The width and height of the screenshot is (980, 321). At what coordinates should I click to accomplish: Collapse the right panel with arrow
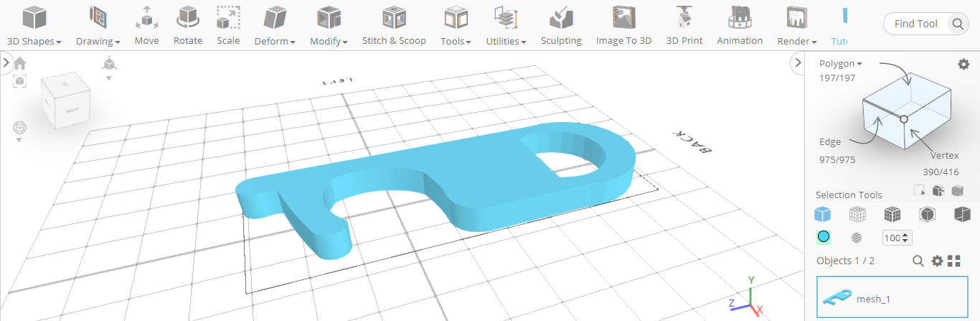[x=797, y=63]
